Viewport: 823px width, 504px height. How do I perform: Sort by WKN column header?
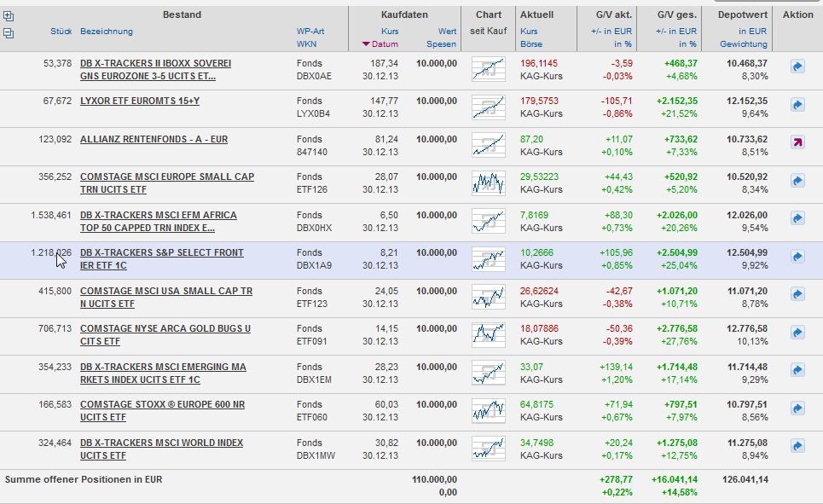pos(306,43)
